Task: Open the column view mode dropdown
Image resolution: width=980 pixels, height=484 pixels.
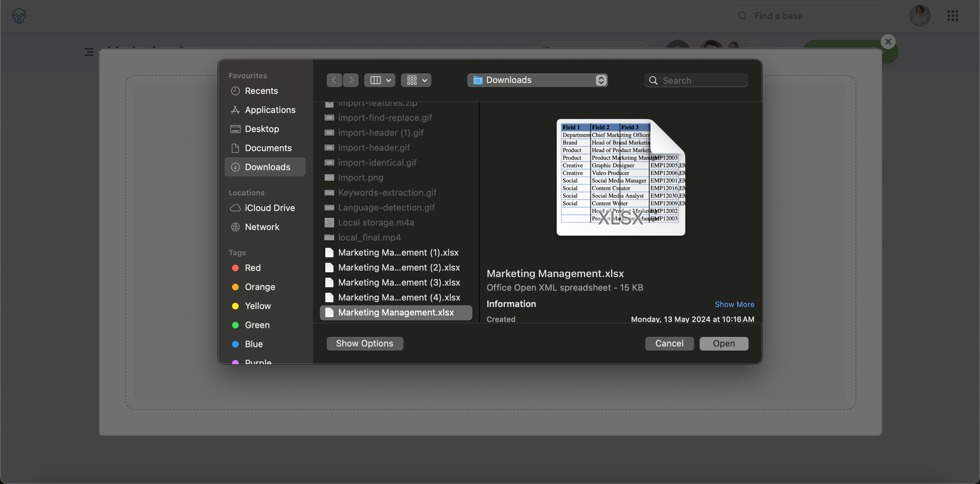Action: coord(380,80)
